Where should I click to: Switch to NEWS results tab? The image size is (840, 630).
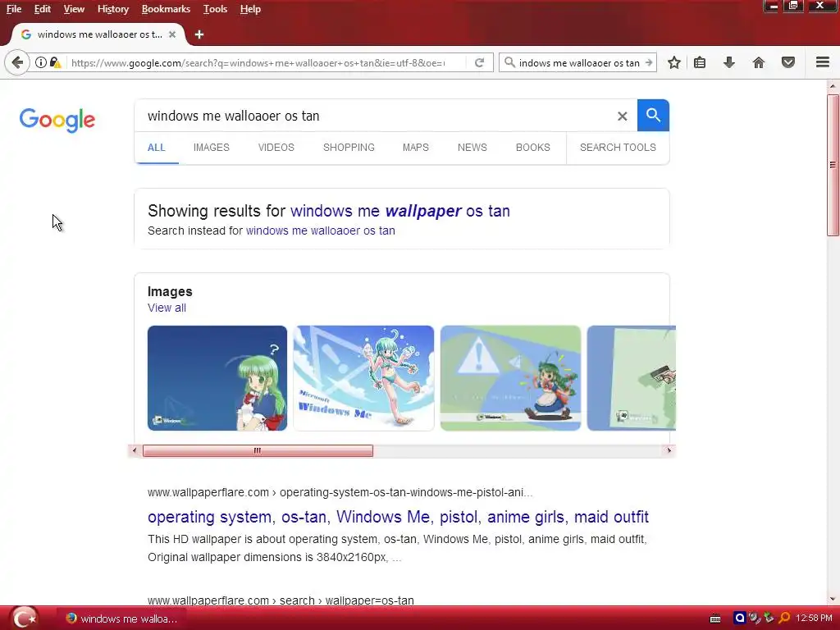point(472,148)
